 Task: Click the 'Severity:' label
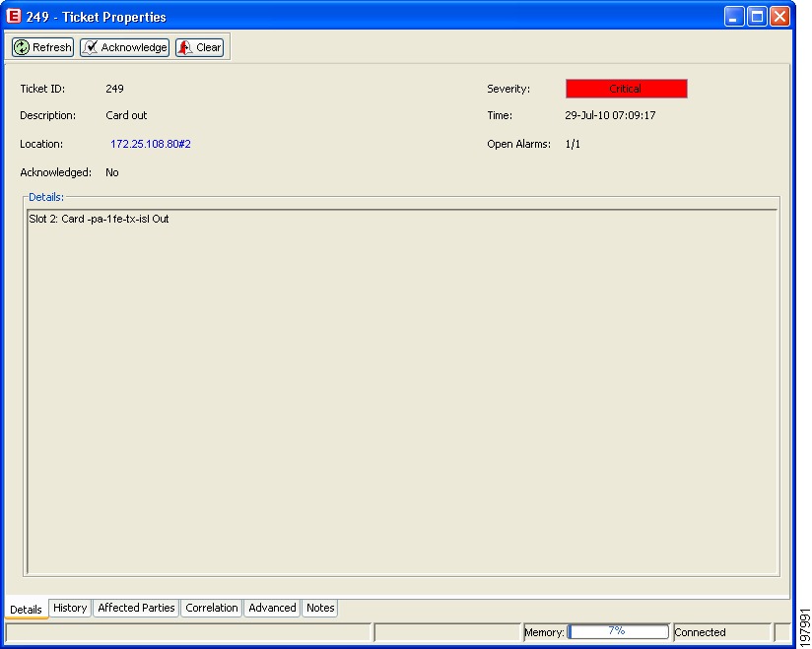[508, 89]
